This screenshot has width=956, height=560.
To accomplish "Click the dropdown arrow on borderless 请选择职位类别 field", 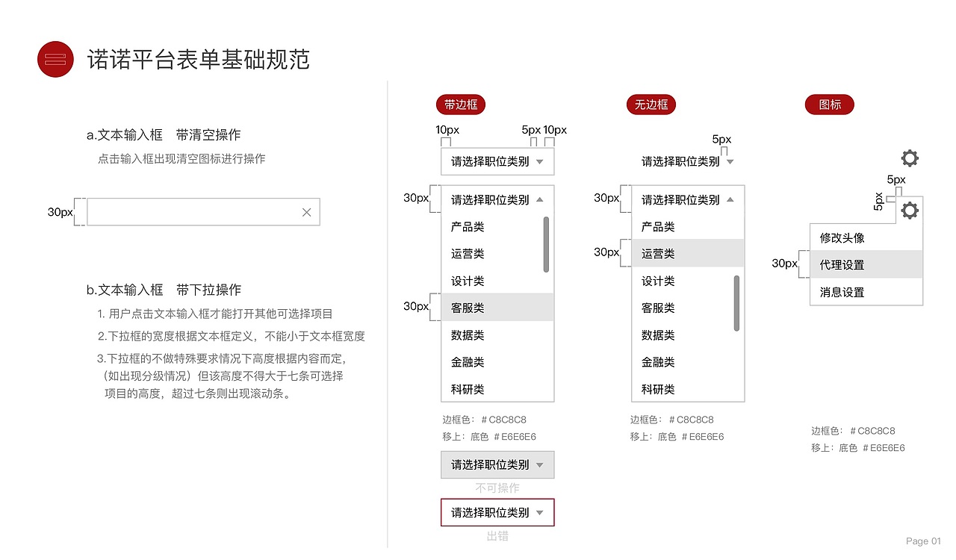I will (730, 161).
